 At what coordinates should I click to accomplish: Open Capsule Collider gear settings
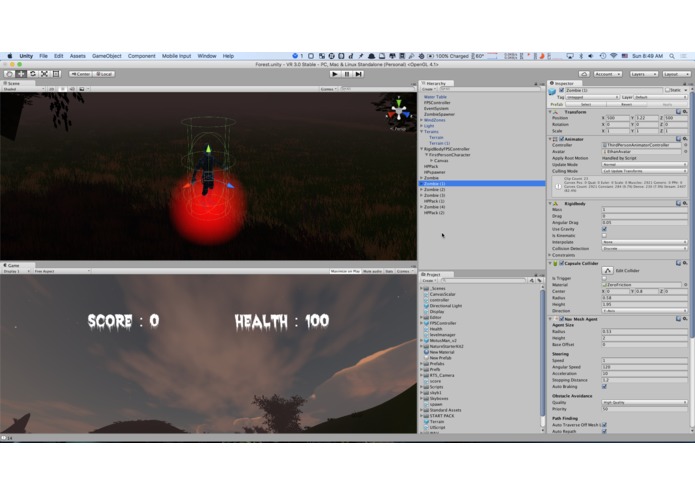click(x=685, y=263)
